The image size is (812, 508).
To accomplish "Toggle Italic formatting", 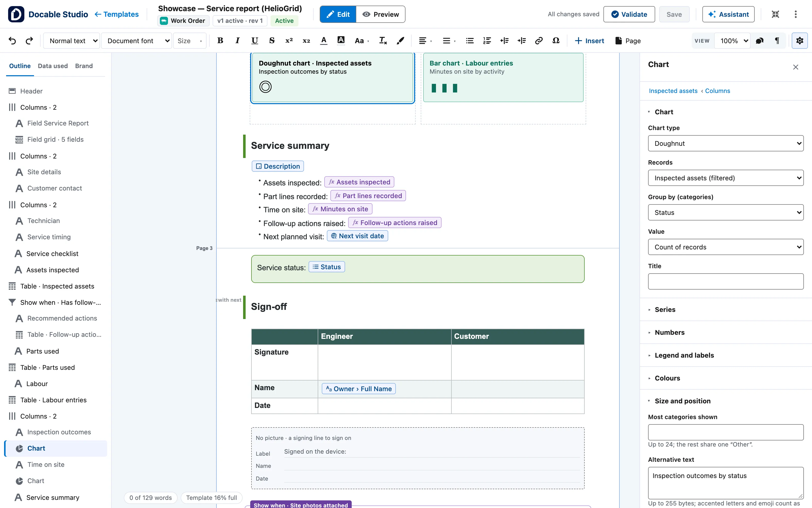I will (x=238, y=41).
